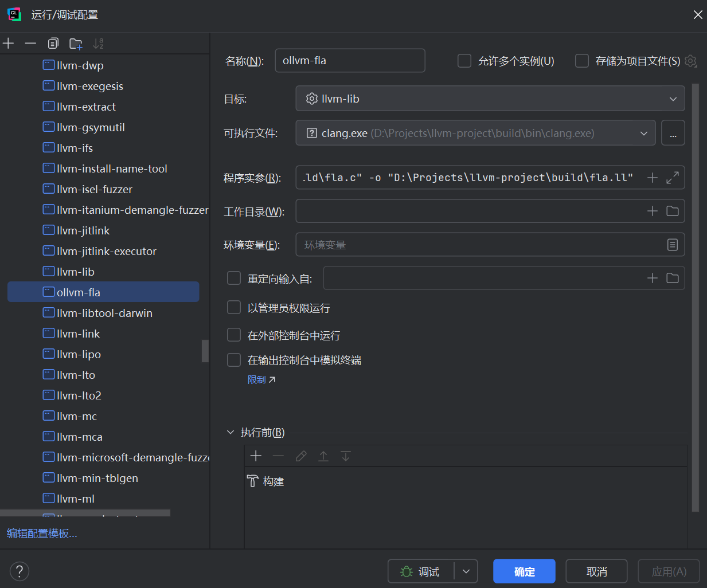Toggle 在输出控制台中模拟终端 checkbox
Viewport: 707px width, 588px height.
tap(234, 360)
